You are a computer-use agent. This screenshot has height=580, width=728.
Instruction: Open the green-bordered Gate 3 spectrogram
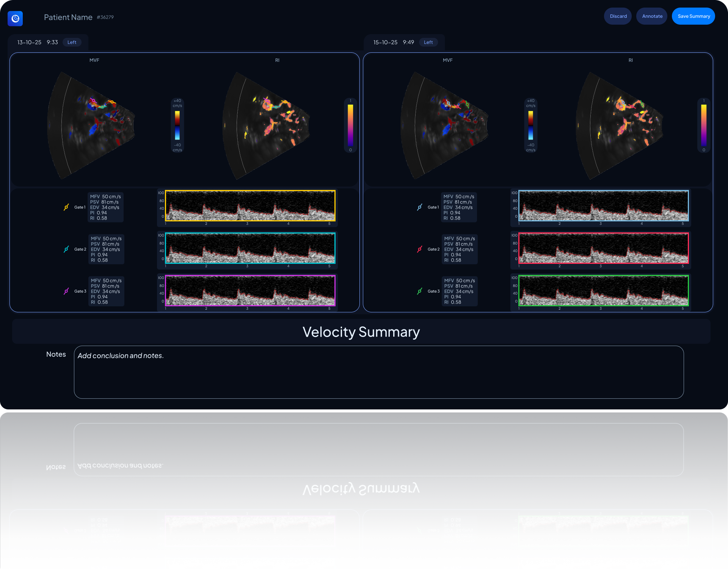click(603, 290)
